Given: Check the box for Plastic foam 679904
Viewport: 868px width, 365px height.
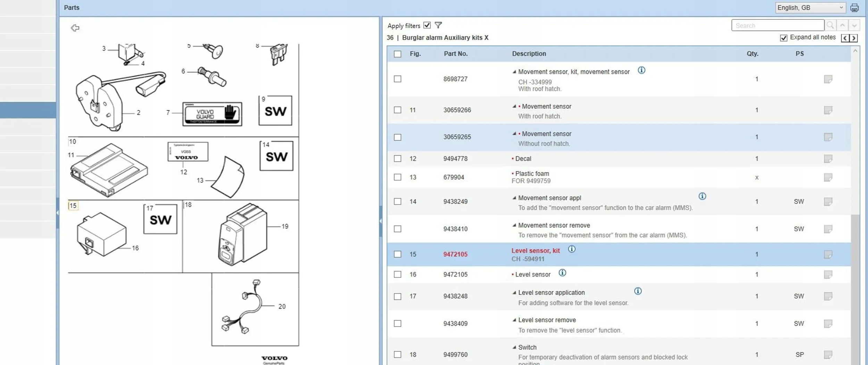Looking at the screenshot, I should pyautogui.click(x=398, y=177).
